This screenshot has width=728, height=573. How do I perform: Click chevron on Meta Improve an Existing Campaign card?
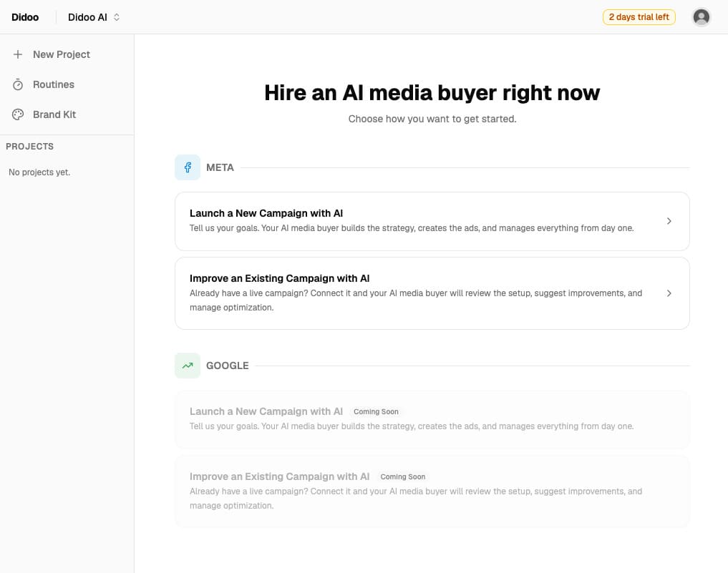669,293
